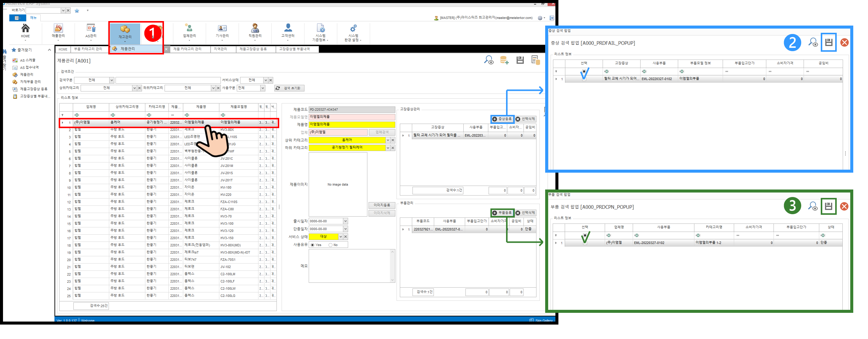Switch to 부품 카테고리 관리 tab
Viewport: 868px width, 339px height.
[x=88, y=49]
